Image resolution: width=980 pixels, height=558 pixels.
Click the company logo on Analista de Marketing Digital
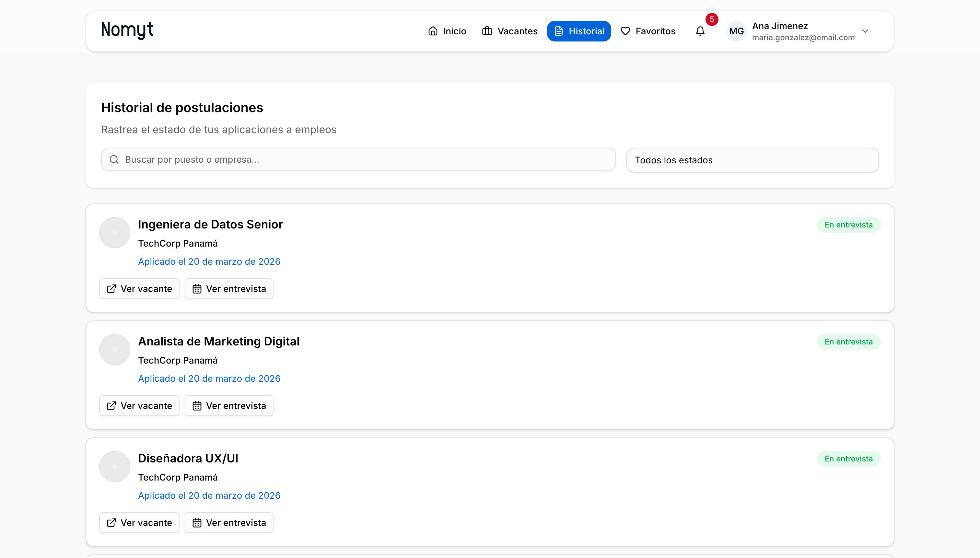click(115, 350)
